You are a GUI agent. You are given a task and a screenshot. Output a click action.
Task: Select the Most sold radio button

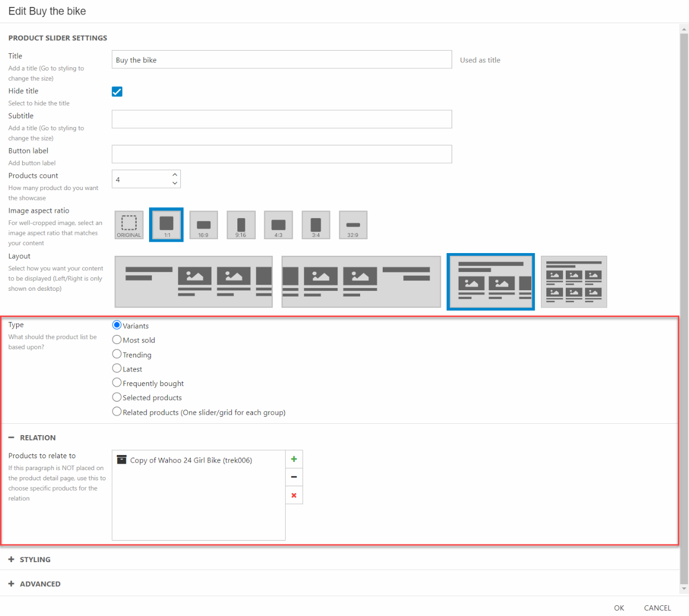(x=117, y=340)
